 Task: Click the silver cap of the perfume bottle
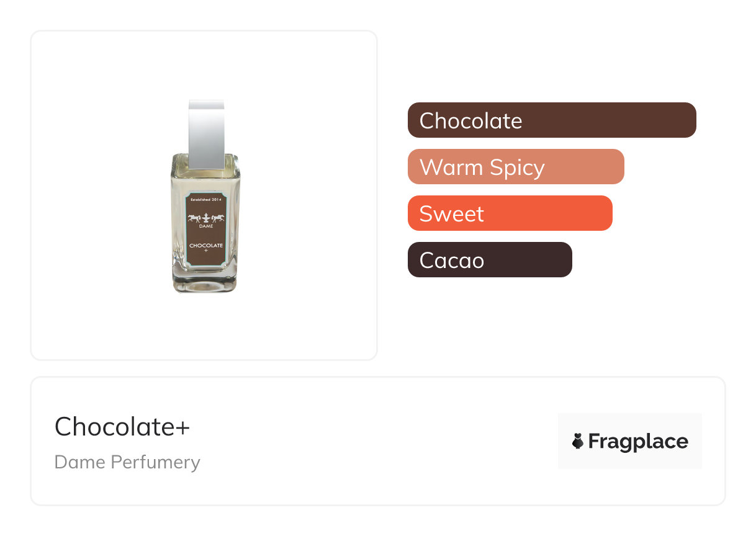click(206, 134)
